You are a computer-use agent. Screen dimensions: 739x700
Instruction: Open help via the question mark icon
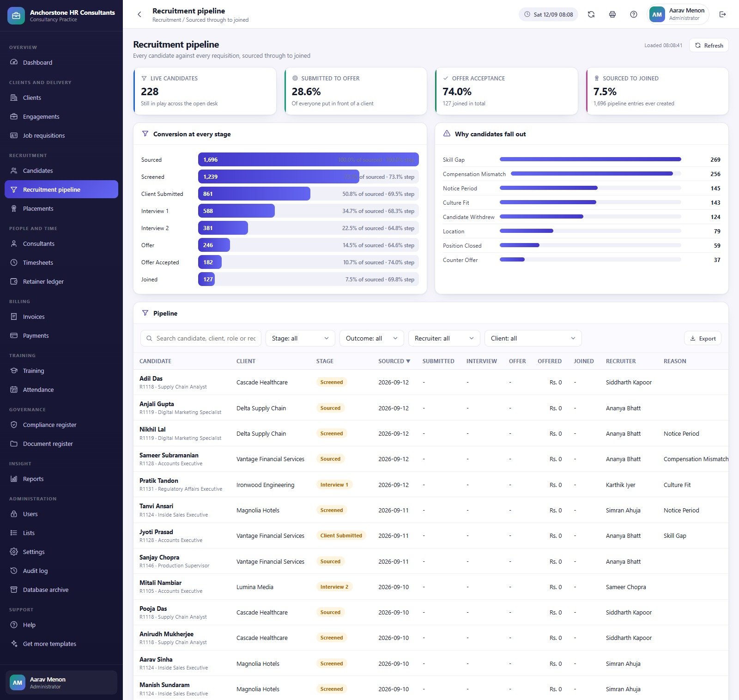click(x=634, y=14)
